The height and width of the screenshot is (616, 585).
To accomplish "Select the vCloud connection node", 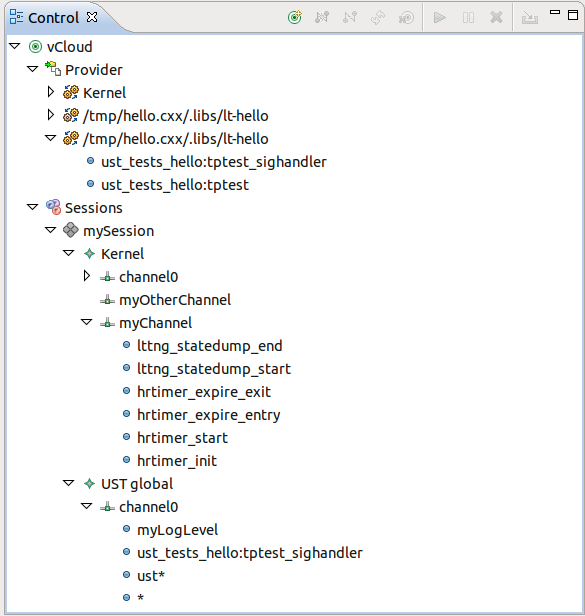I will 69,47.
